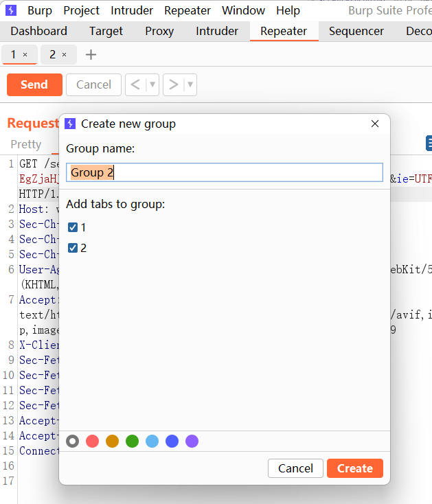Pick the light blue group color swatch

152,442
